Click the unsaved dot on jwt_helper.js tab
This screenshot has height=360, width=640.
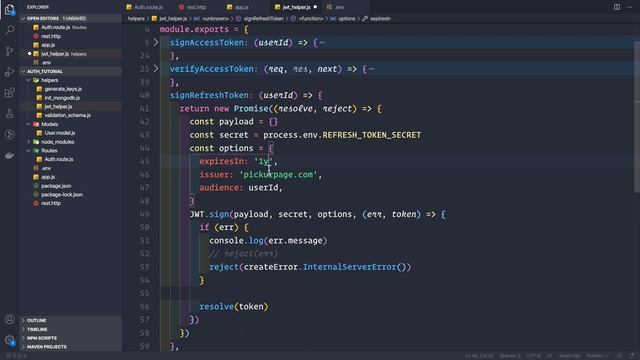click(315, 7)
